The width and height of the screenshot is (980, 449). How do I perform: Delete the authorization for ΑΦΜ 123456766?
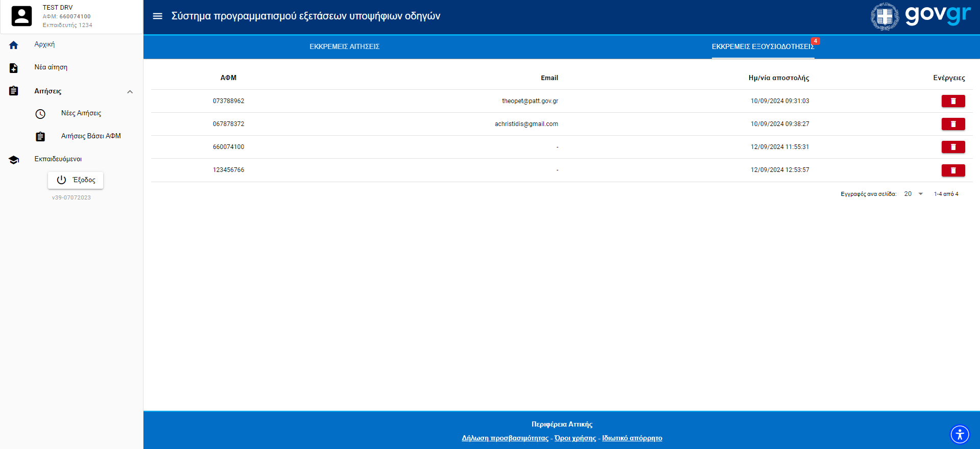953,170
